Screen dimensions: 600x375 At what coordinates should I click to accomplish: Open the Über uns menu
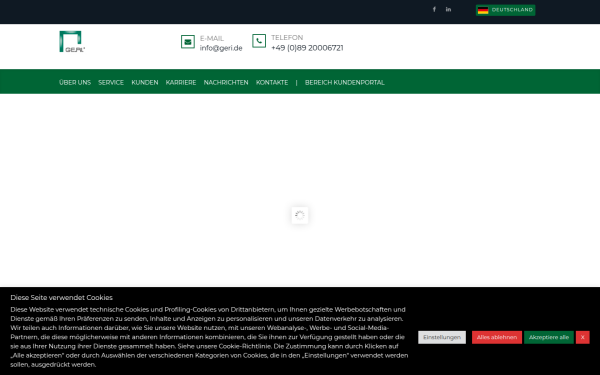[x=75, y=82]
